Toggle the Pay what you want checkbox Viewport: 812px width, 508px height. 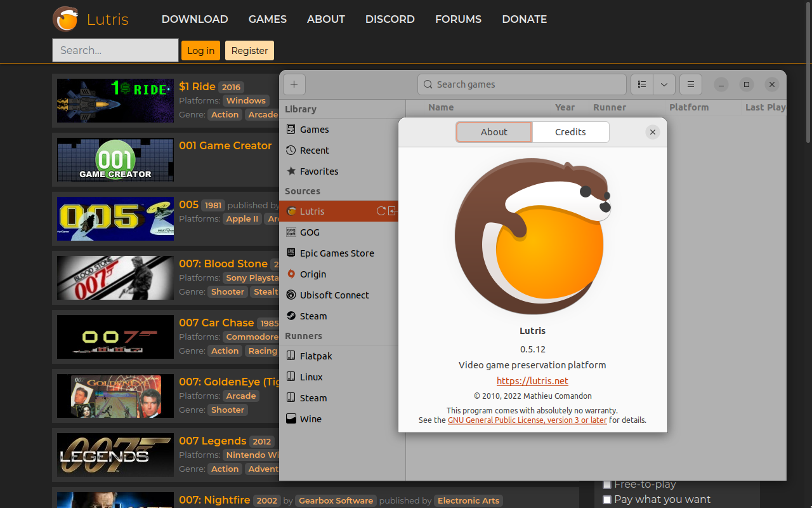pos(607,500)
